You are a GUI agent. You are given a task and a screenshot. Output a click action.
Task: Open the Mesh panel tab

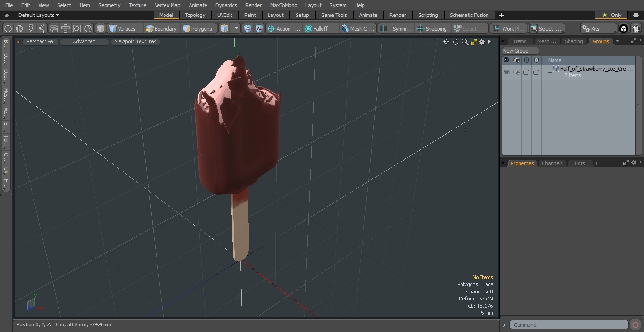tap(546, 41)
